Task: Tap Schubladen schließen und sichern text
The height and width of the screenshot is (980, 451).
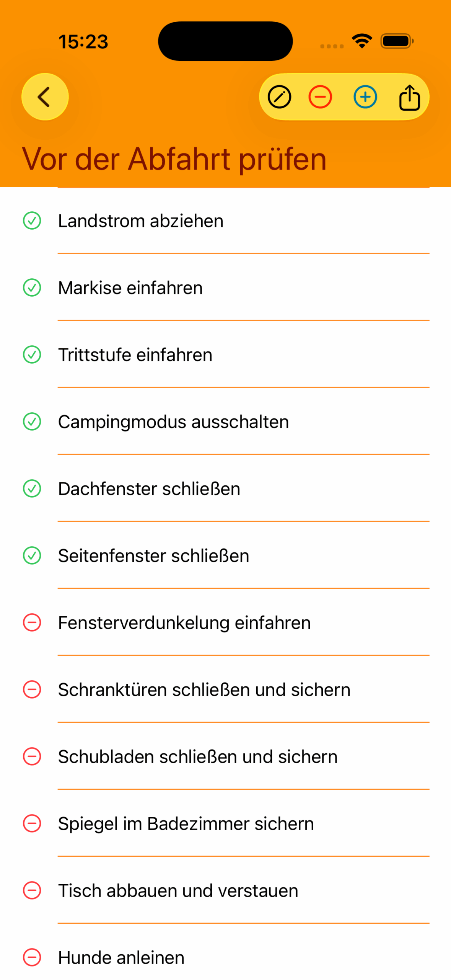Action: (198, 757)
